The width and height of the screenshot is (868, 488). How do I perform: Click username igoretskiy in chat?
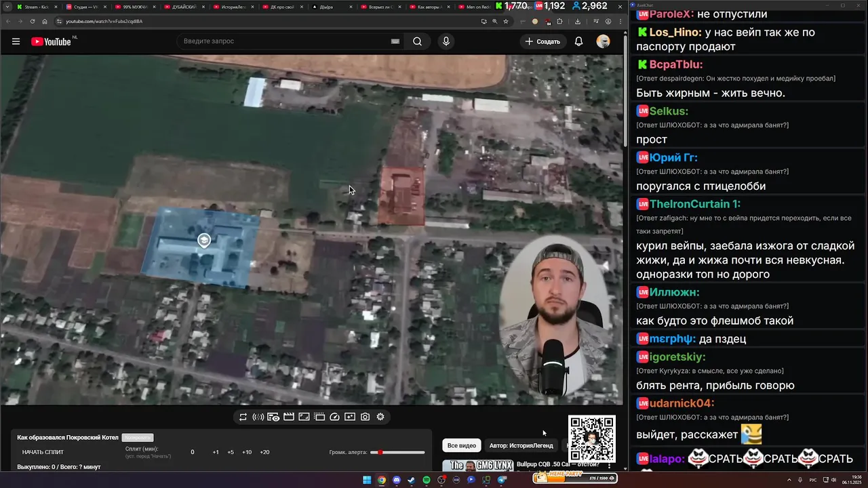click(x=677, y=357)
